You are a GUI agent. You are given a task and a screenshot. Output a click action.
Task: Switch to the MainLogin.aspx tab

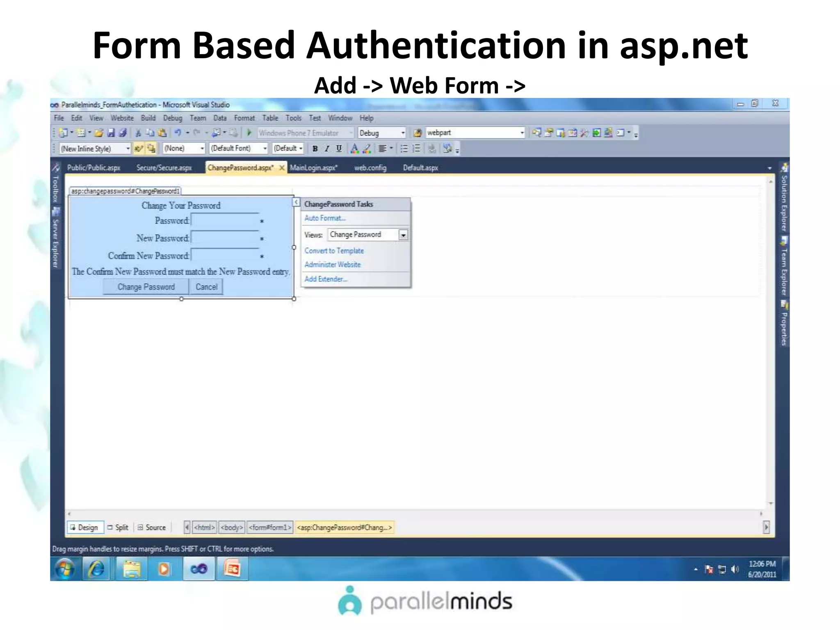[x=314, y=168]
